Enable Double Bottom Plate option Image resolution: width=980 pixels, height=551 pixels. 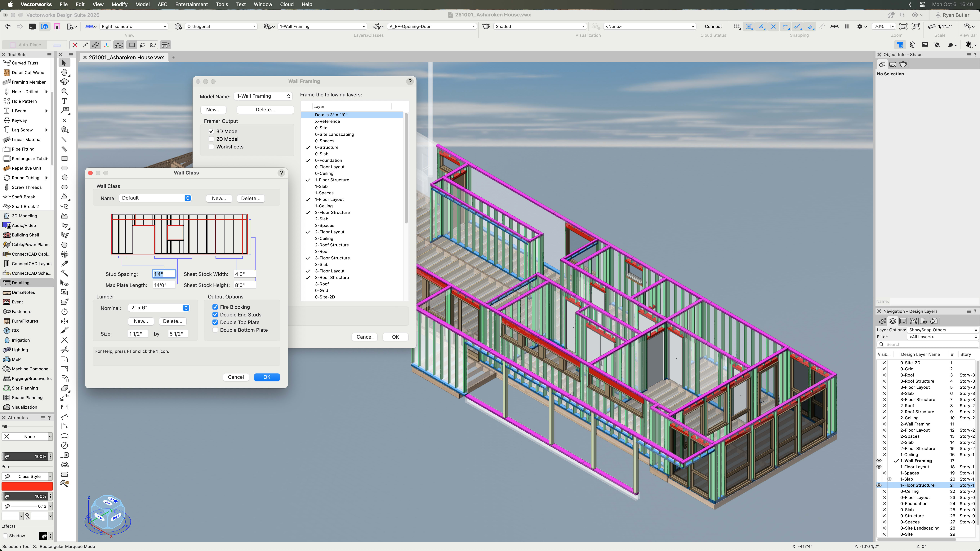point(215,330)
